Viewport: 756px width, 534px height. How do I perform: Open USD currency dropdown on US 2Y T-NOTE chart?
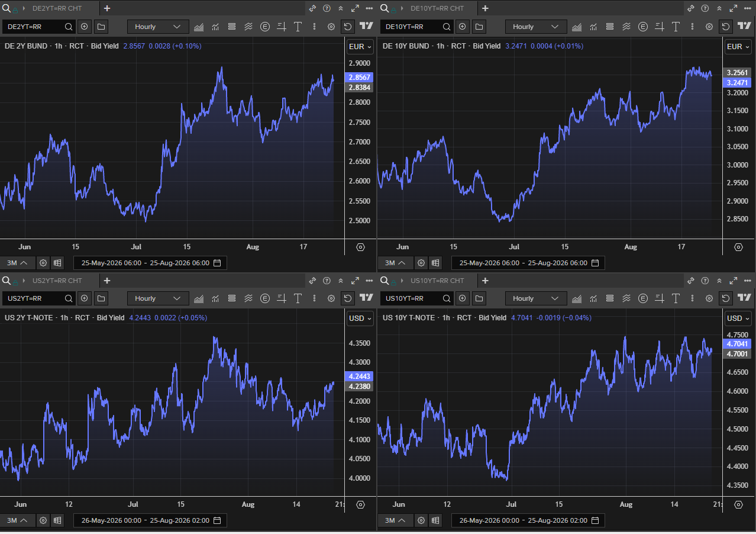tap(360, 319)
